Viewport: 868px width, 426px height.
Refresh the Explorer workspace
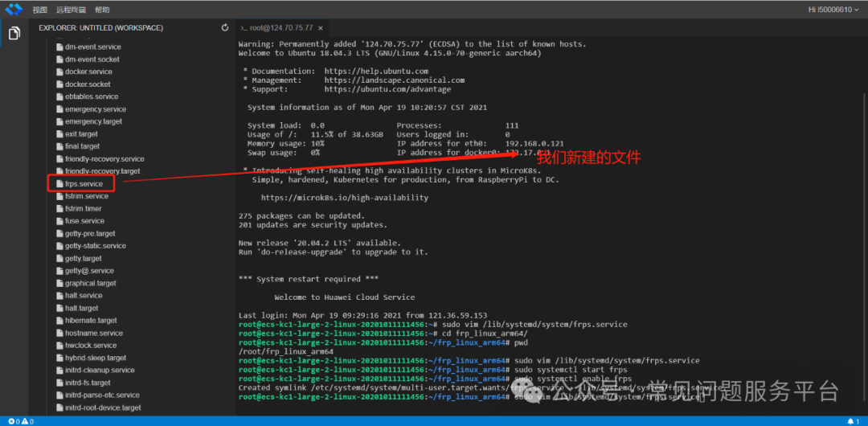[x=225, y=27]
